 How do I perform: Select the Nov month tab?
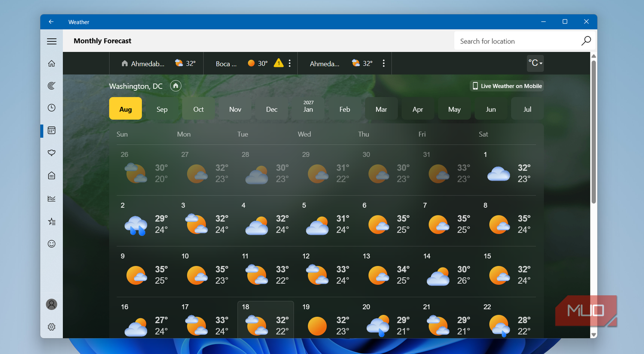[x=235, y=109]
